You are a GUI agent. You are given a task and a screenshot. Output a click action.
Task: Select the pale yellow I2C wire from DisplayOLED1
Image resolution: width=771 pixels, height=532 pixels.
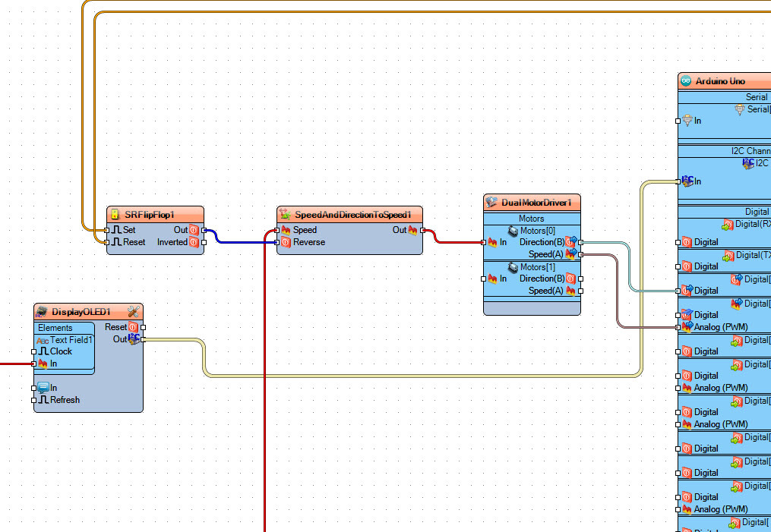423,376
